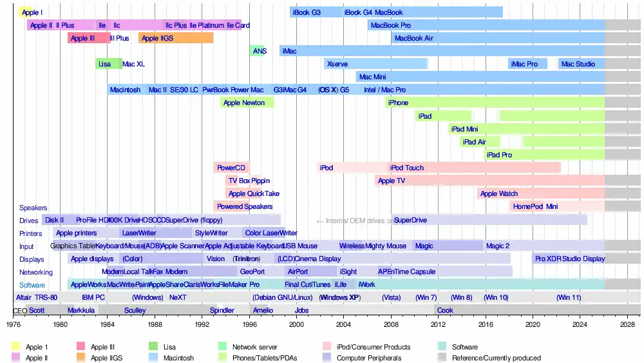Select the Networking row label
Screen dimensions: 644x363
(35, 273)
